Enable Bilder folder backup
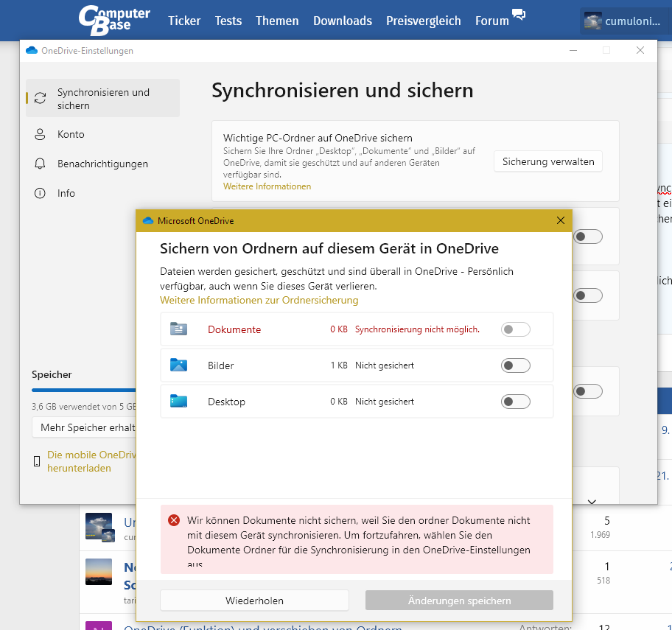 (x=516, y=365)
